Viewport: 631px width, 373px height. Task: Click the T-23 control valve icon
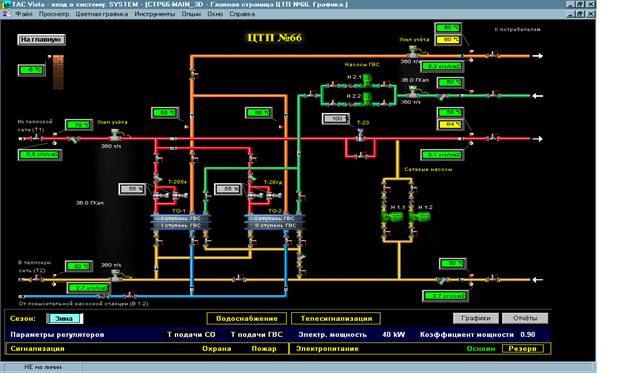click(361, 135)
